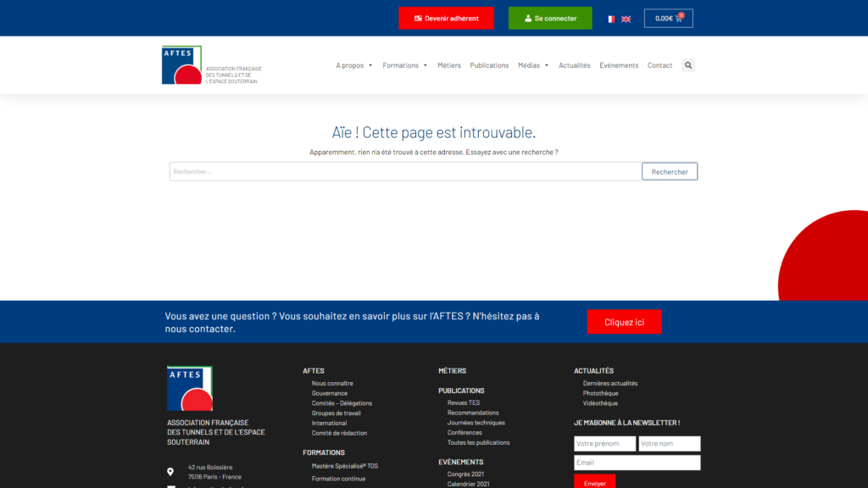Open Comités – Délégations footer link
Viewport: 868px width, 488px height.
[x=342, y=403]
